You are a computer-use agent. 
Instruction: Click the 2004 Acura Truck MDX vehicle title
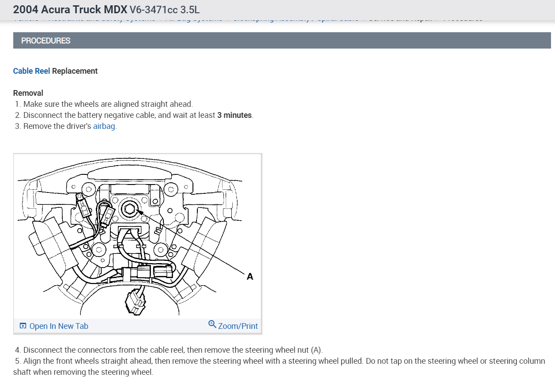coord(70,9)
